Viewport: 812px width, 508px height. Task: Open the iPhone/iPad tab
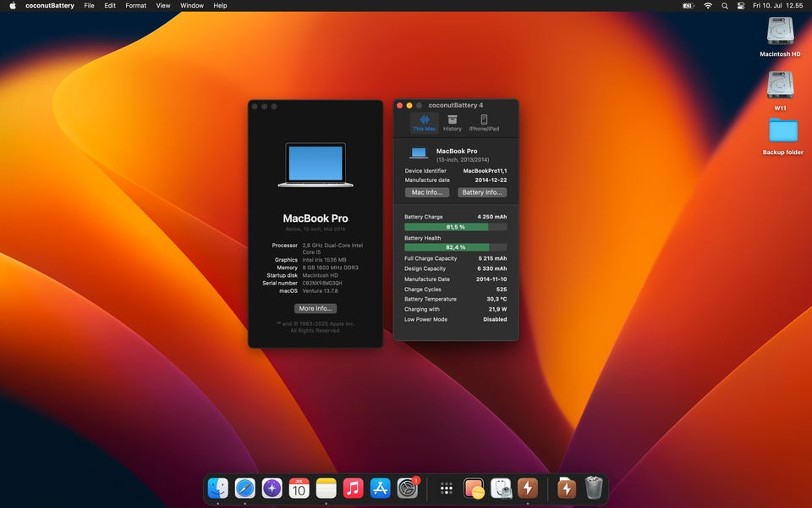point(484,124)
